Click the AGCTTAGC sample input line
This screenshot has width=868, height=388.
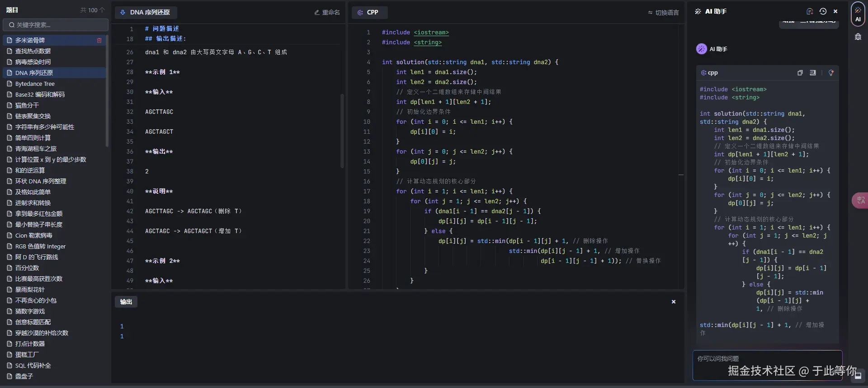click(159, 112)
